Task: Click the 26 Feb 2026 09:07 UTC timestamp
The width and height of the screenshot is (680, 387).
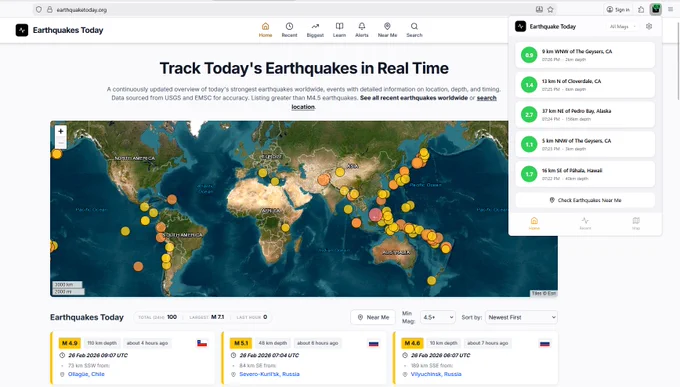Action: [98, 355]
